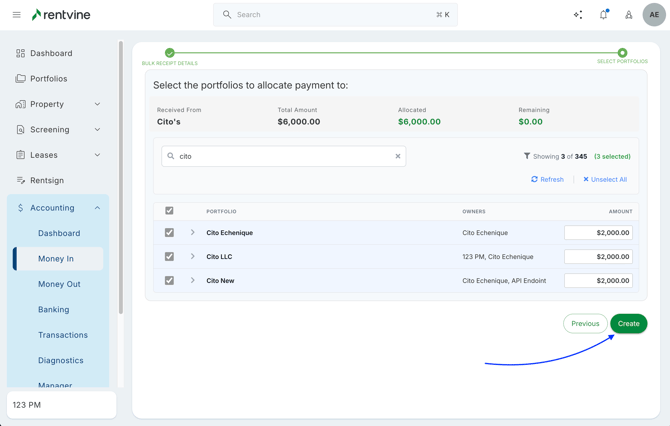Expand the Cito New portfolio row
This screenshot has width=670, height=426.
(193, 281)
